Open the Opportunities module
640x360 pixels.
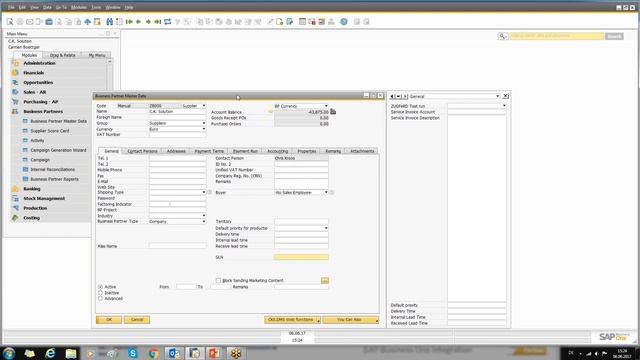pos(38,82)
